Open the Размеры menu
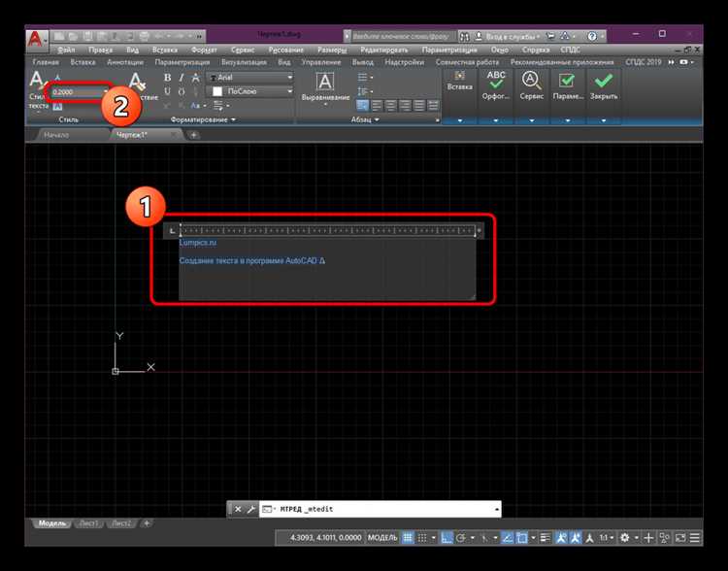This screenshot has width=728, height=571. coord(332,50)
